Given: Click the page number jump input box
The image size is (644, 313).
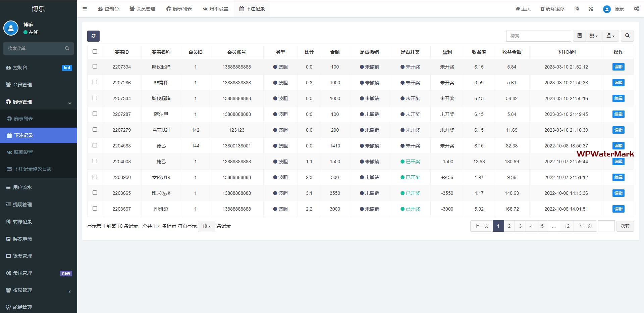Looking at the screenshot, I should [x=606, y=226].
